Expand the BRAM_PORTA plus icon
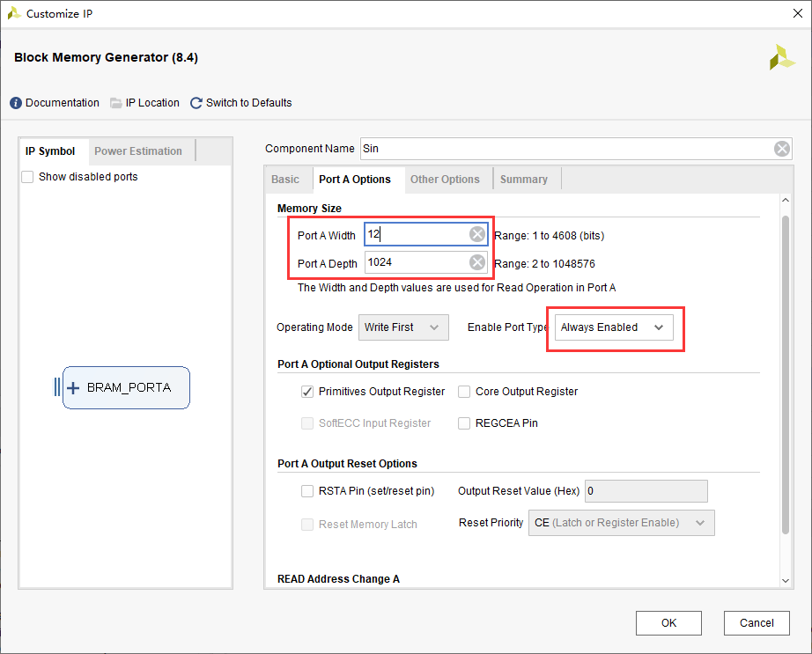The image size is (812, 654). pyautogui.click(x=73, y=387)
